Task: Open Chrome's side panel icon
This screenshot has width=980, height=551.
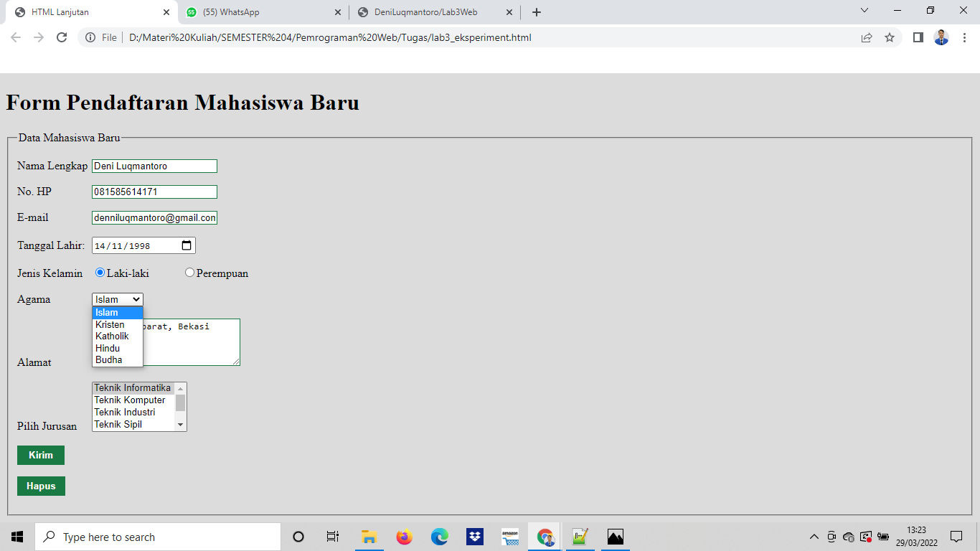Action: point(918,37)
